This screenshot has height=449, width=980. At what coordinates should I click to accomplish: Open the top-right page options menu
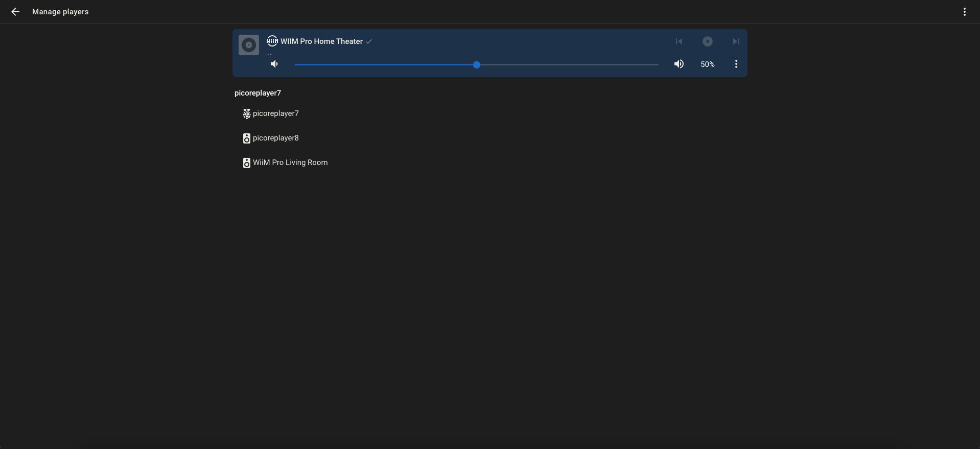tap(964, 12)
